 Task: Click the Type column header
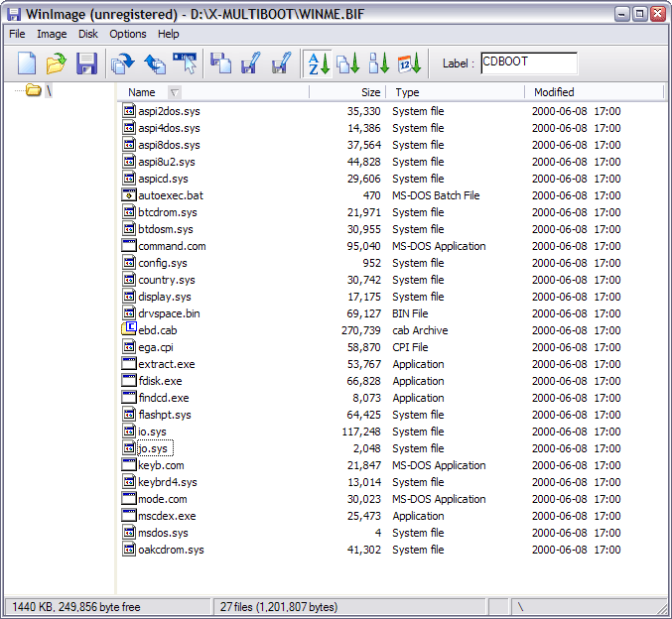click(x=456, y=92)
